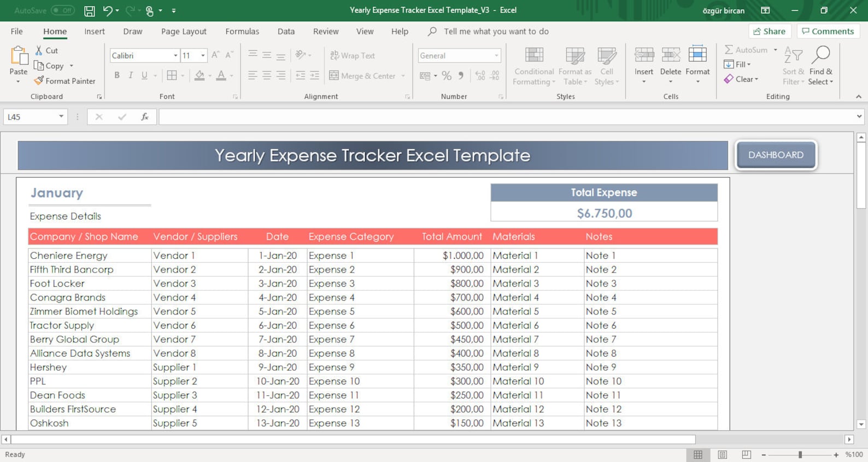868x462 pixels.
Task: Switch to the Data tab
Action: [286, 31]
